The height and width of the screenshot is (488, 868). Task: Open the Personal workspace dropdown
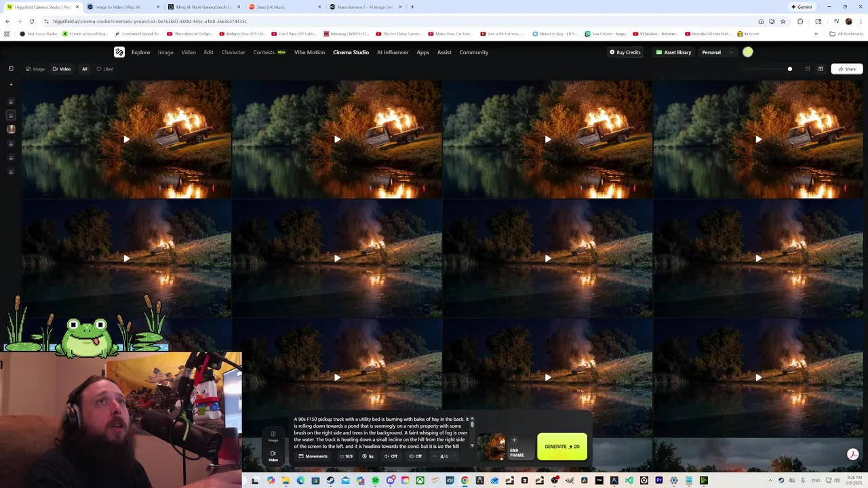point(717,52)
